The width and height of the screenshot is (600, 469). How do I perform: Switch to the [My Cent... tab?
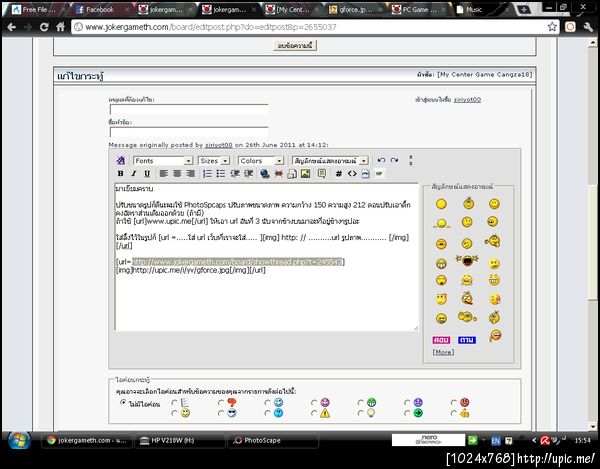[x=292, y=10]
